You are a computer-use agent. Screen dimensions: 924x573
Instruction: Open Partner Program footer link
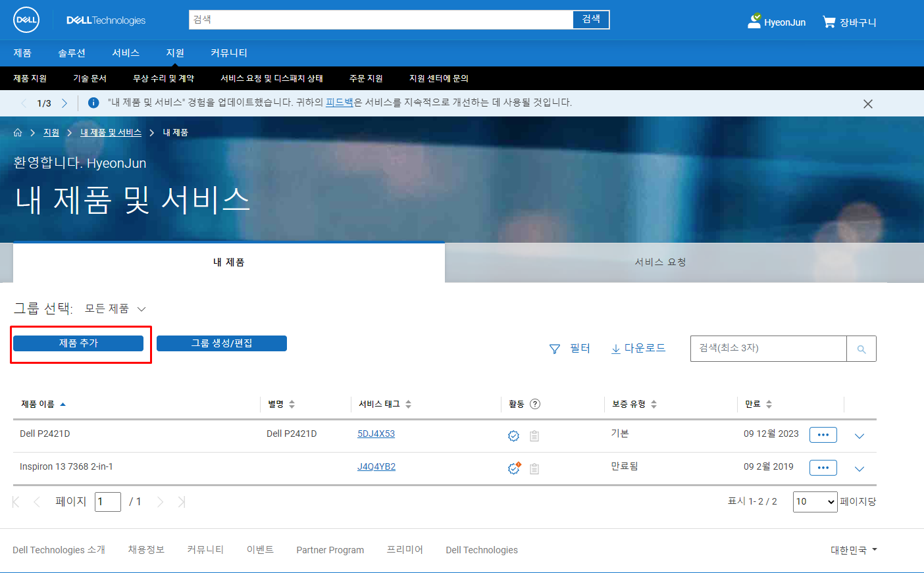click(x=330, y=550)
